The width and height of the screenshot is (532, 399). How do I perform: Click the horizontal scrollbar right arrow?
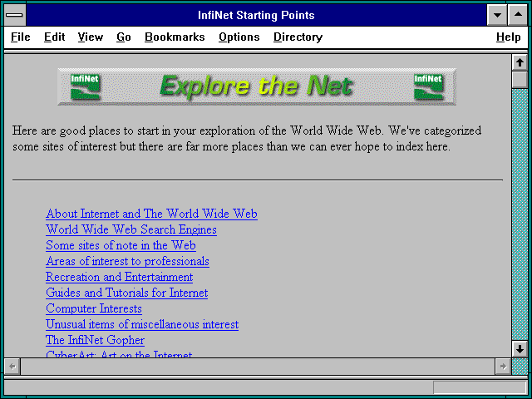click(503, 367)
